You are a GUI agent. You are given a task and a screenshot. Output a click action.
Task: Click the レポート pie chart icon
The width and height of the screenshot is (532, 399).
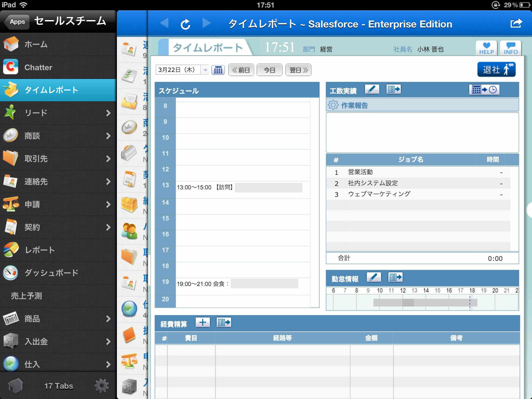coord(11,250)
